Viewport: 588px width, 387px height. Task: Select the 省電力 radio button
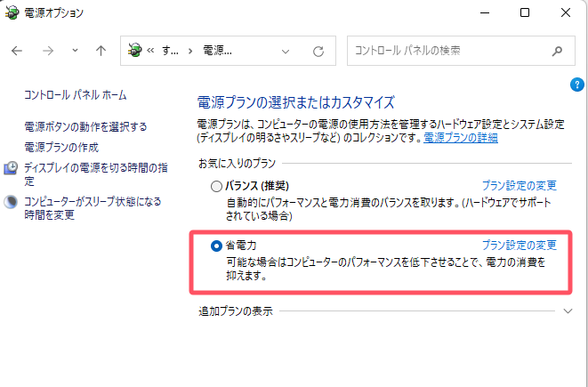216,246
